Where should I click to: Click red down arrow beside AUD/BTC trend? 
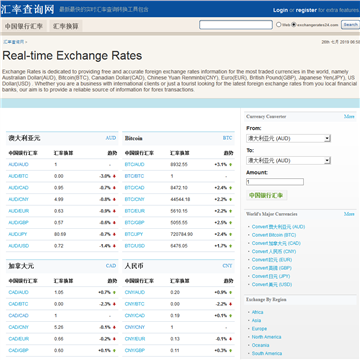pyautogui.click(x=114, y=176)
